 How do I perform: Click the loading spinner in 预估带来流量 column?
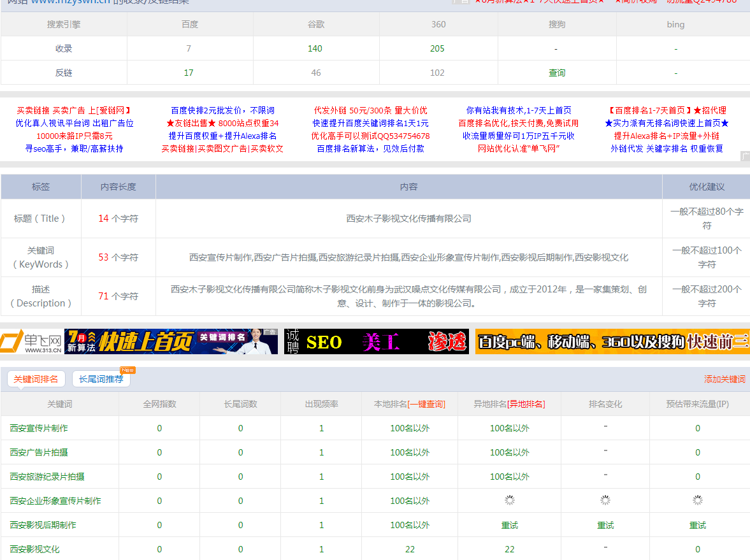click(x=697, y=501)
